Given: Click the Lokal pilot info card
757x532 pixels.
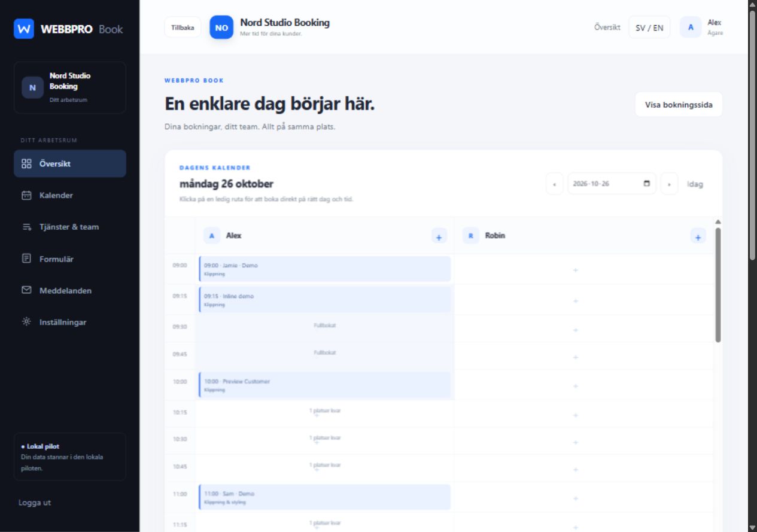Looking at the screenshot, I should pyautogui.click(x=70, y=457).
